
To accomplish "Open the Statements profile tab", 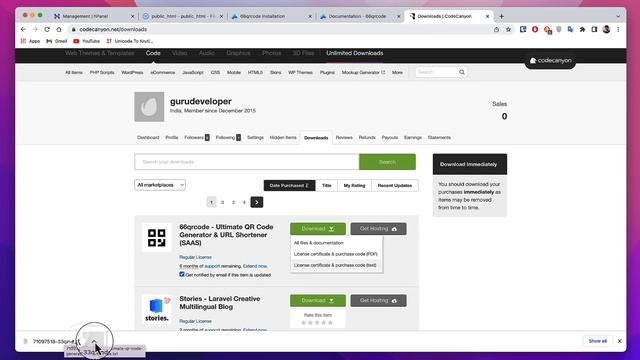I will pos(439,138).
